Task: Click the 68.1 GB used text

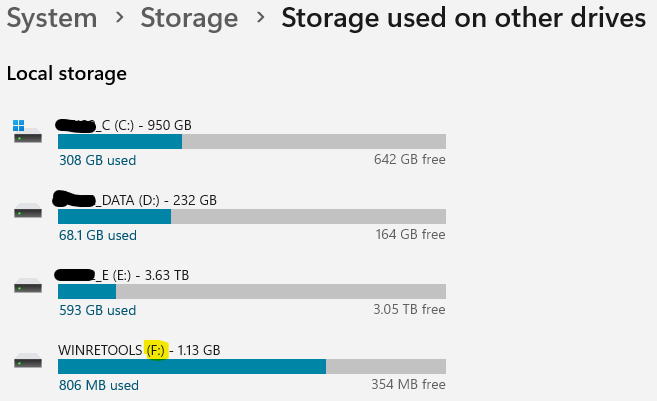Action: pos(98,235)
